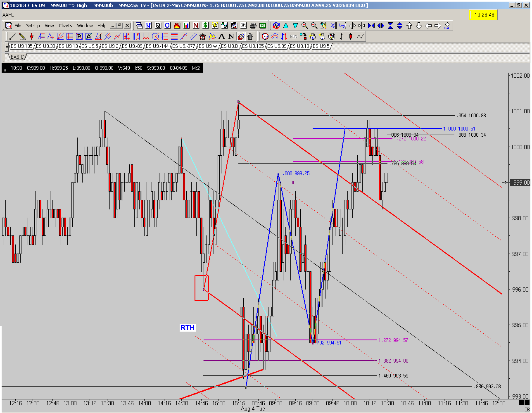Click the ESPL icon
Image resolution: width=532 pixels, height=413 pixels.
click(x=244, y=26)
